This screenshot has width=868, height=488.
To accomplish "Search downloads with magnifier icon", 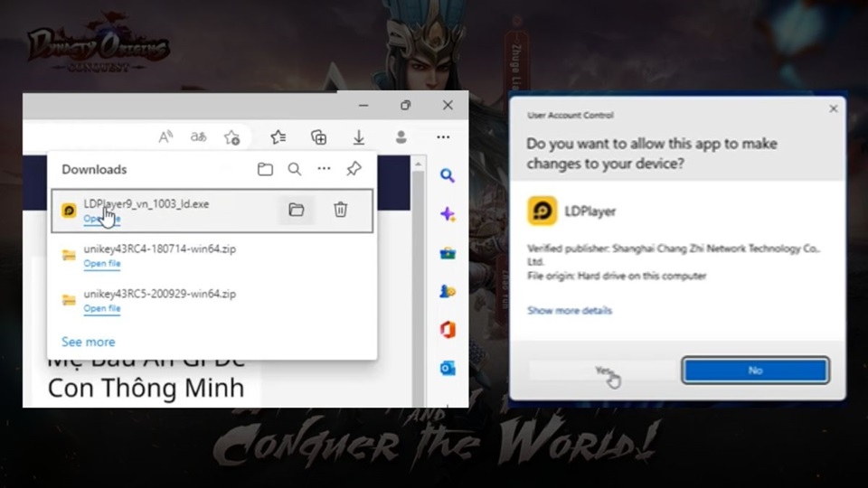I will pos(295,169).
